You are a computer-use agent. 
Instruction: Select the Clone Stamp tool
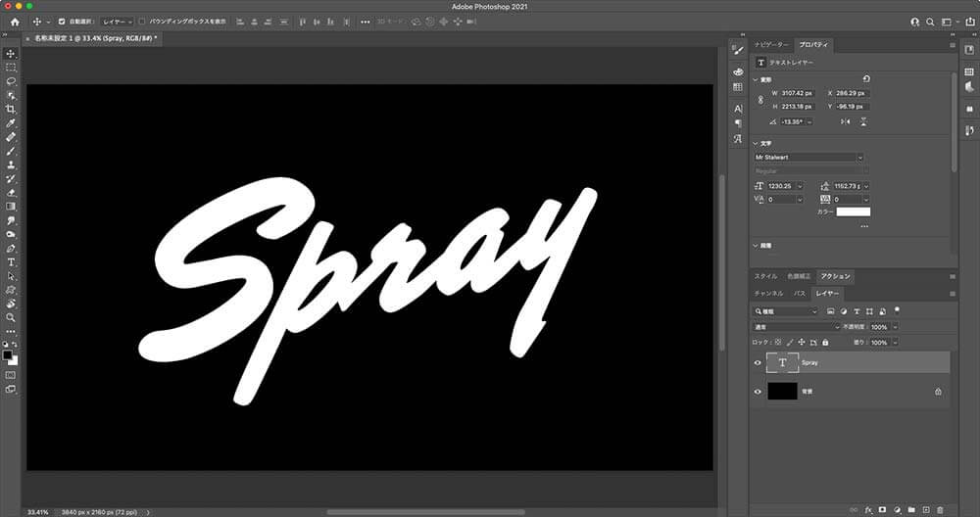coord(11,164)
